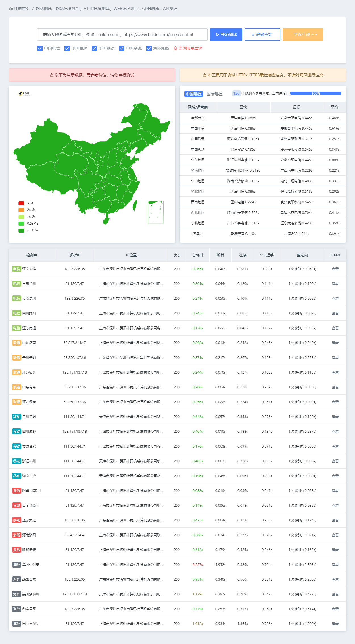
Task: Click the 联通 badge for 山东济南
Action: click(17, 343)
